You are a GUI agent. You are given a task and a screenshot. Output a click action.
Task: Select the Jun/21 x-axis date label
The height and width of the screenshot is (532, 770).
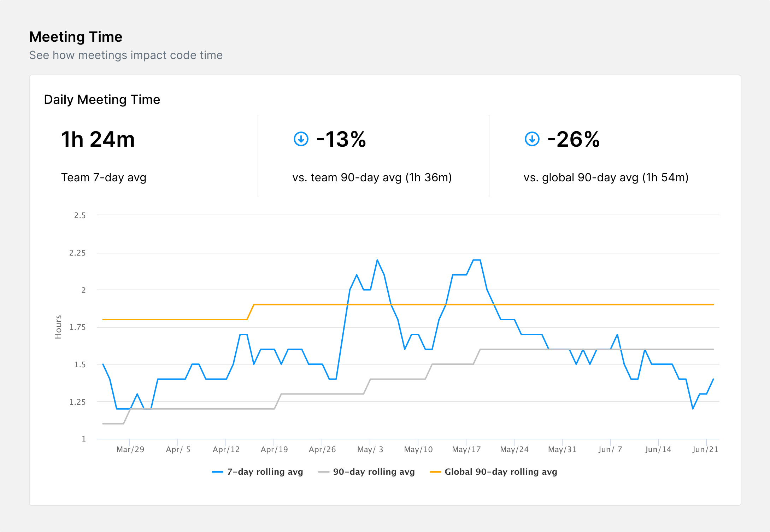pos(705,450)
